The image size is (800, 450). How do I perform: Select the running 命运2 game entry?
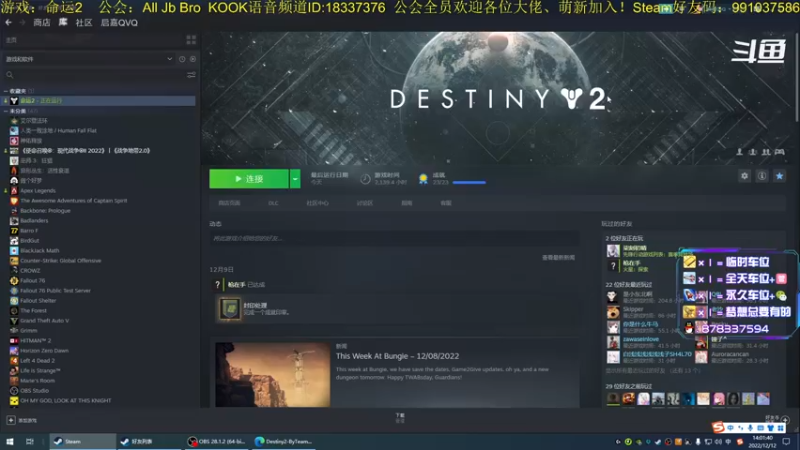point(99,101)
